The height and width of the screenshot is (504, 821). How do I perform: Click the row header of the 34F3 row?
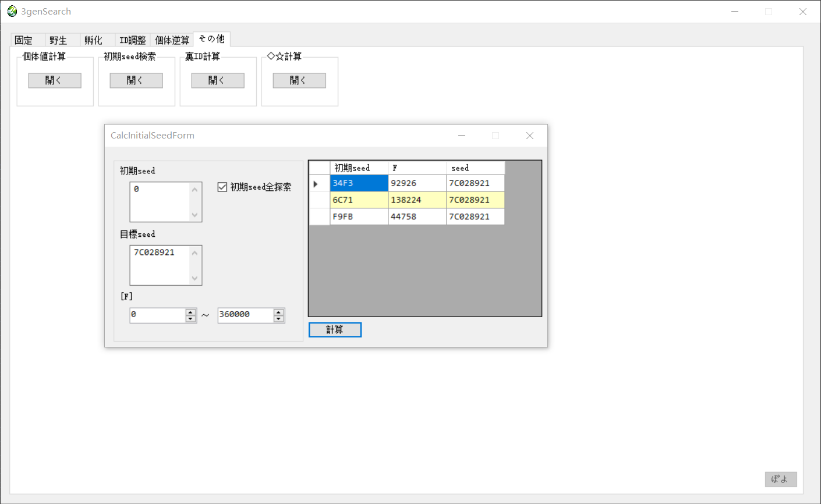(x=320, y=183)
